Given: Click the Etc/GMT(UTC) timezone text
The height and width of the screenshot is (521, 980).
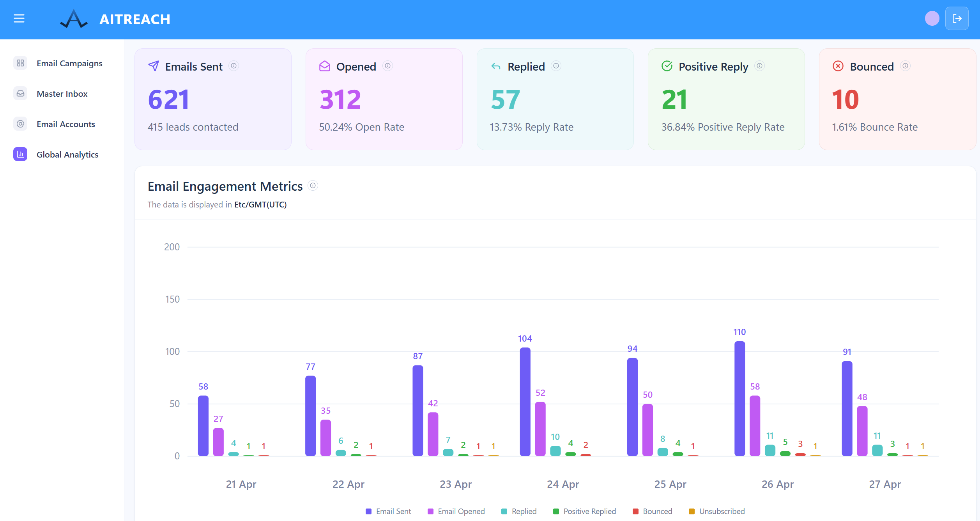Looking at the screenshot, I should tap(260, 204).
